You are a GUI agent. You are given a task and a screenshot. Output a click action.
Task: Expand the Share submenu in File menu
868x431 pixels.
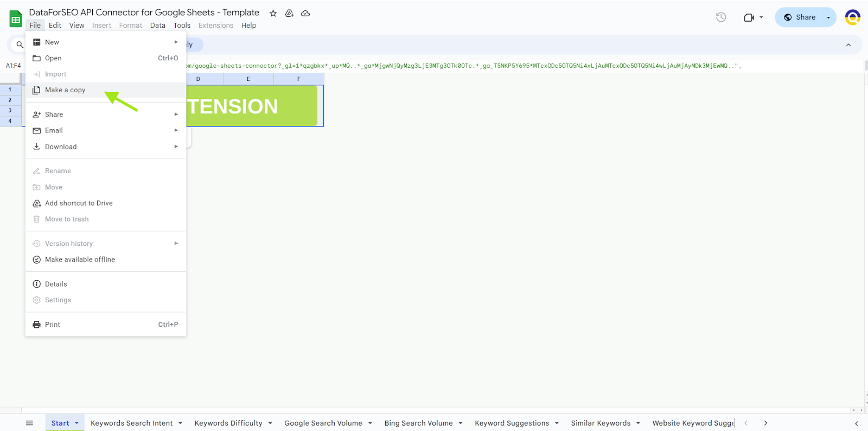[106, 115]
